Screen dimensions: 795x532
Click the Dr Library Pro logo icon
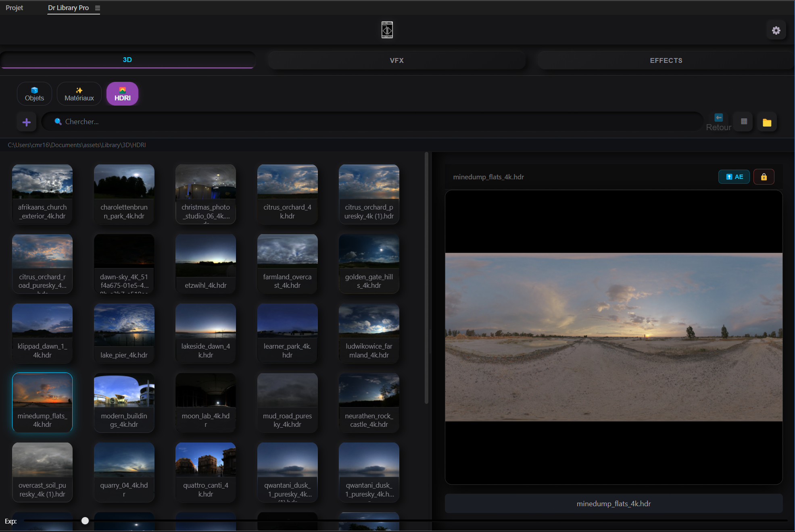[x=387, y=30]
